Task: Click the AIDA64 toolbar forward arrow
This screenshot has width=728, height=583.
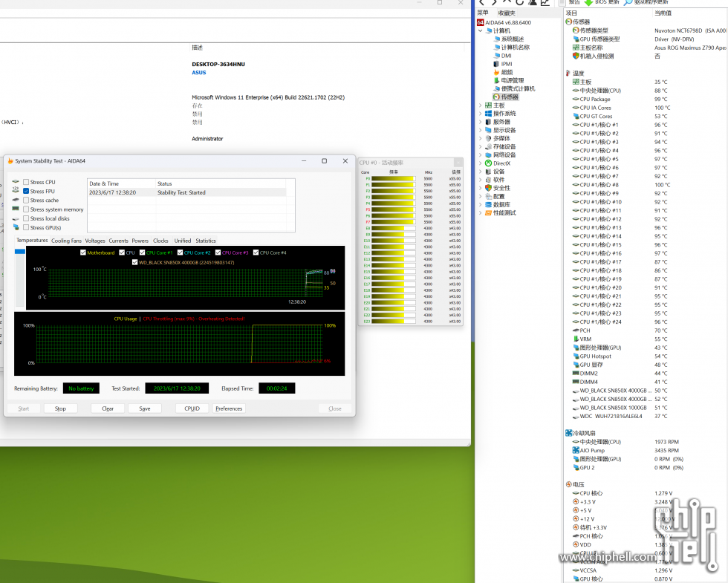Action: point(495,2)
